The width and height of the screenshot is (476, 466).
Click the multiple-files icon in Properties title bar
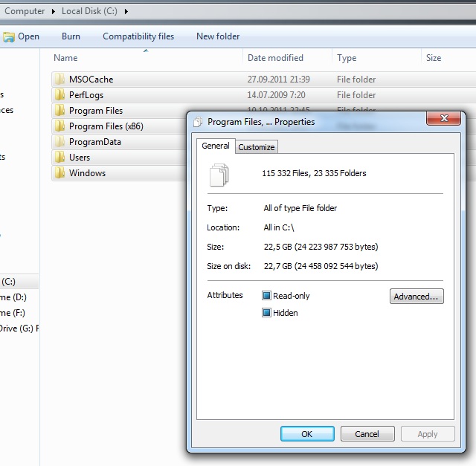tap(198, 122)
